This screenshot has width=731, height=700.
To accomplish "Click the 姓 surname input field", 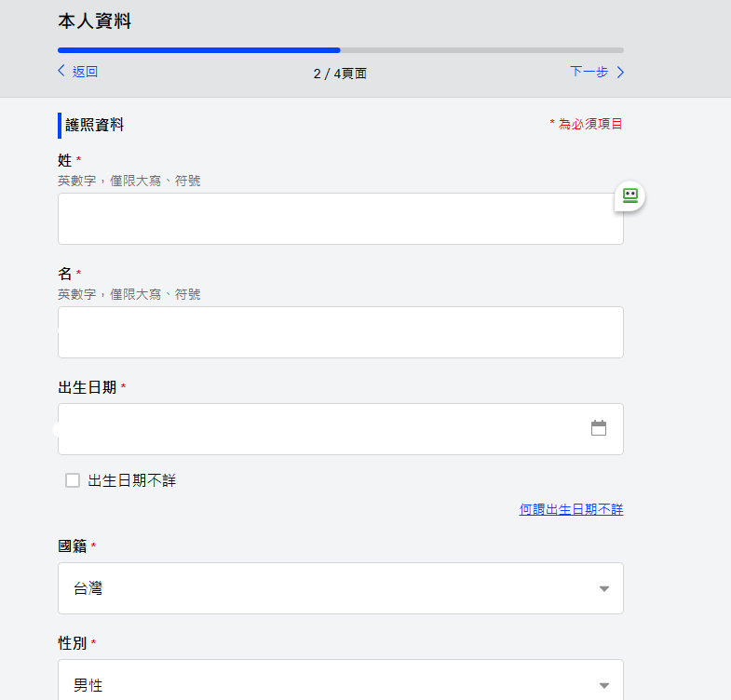I will pyautogui.click(x=340, y=219).
